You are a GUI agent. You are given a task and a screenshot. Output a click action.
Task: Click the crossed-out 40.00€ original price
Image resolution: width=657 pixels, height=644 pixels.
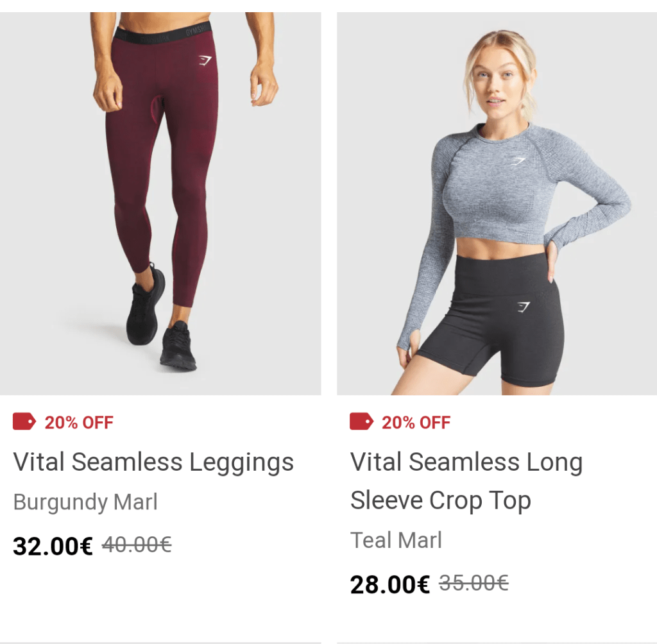[x=137, y=545]
